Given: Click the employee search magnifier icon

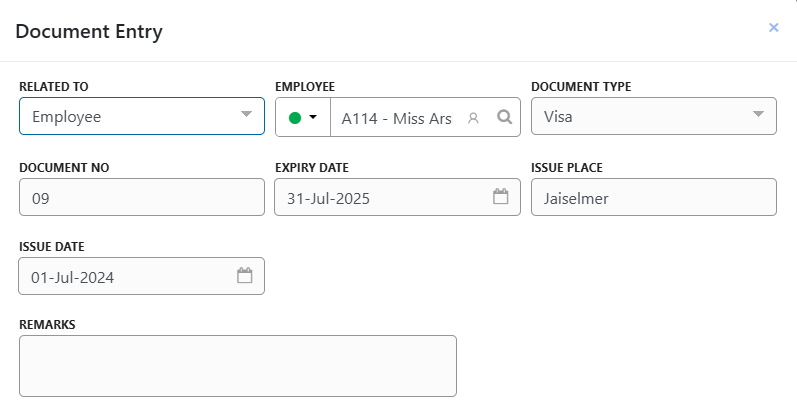Looking at the screenshot, I should (x=505, y=117).
